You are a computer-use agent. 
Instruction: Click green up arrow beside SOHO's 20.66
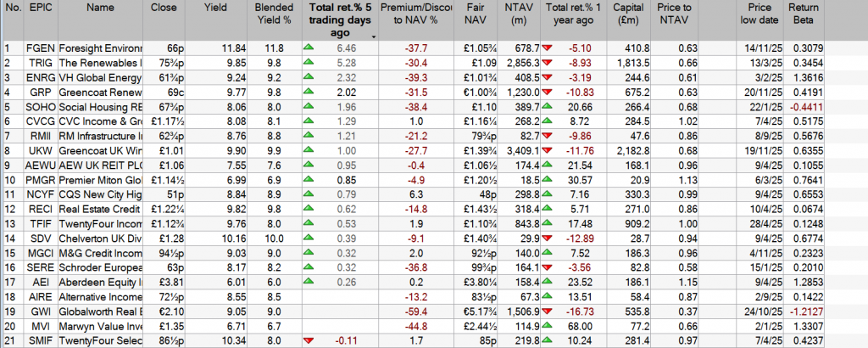(x=550, y=108)
